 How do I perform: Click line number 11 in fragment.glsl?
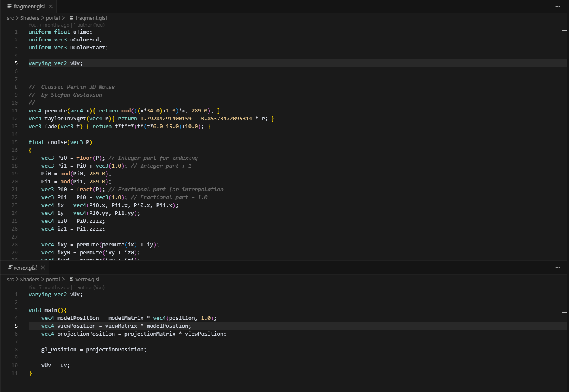tap(15, 111)
